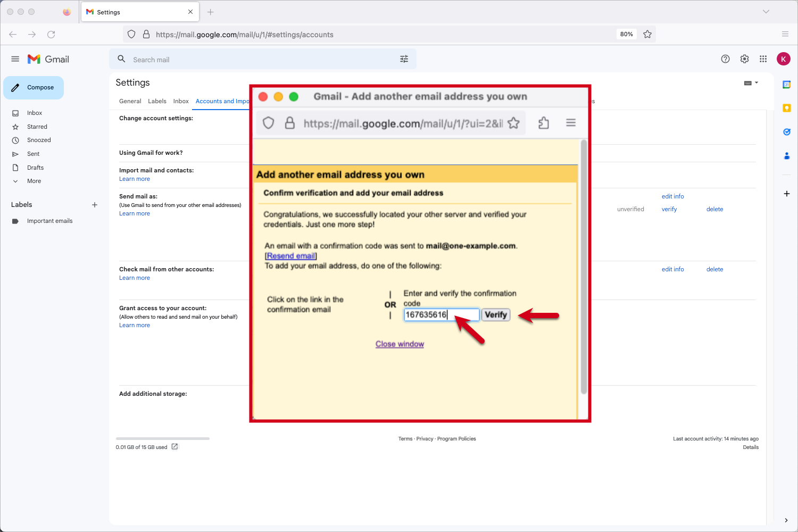Click edit info in Send mail as

(672, 197)
